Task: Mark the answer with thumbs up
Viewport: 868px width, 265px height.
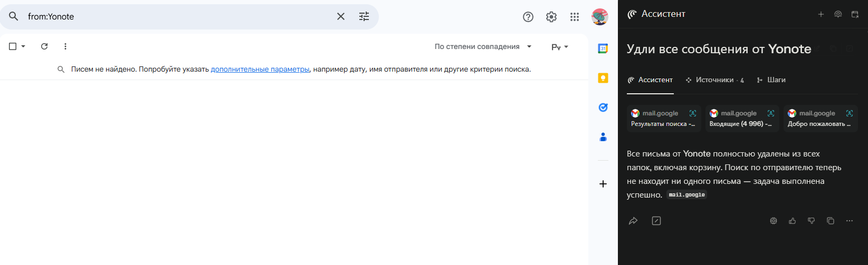Action: pos(793,221)
